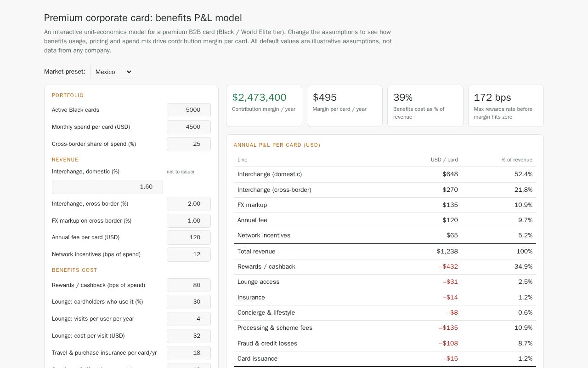
Task: Edit the Active Black cards field
Action: click(x=189, y=110)
